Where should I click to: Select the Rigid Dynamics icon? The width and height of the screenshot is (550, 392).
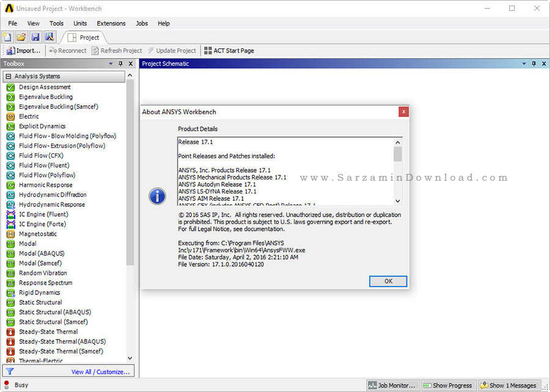10,293
